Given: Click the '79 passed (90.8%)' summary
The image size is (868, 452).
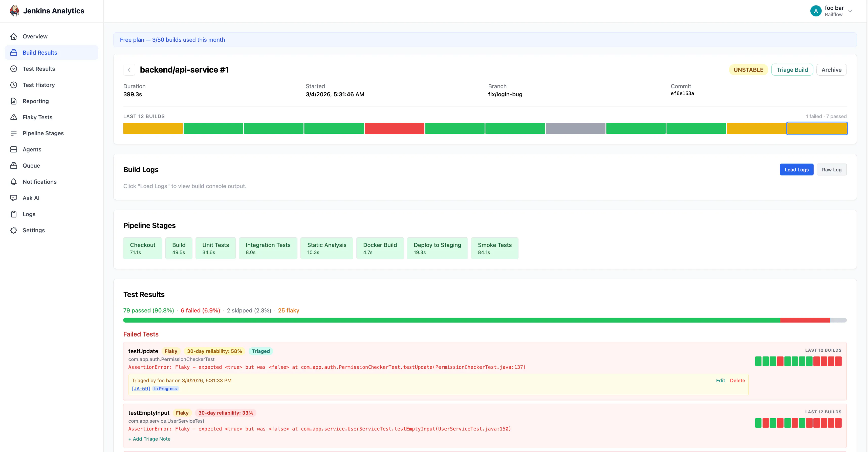Looking at the screenshot, I should tap(149, 310).
